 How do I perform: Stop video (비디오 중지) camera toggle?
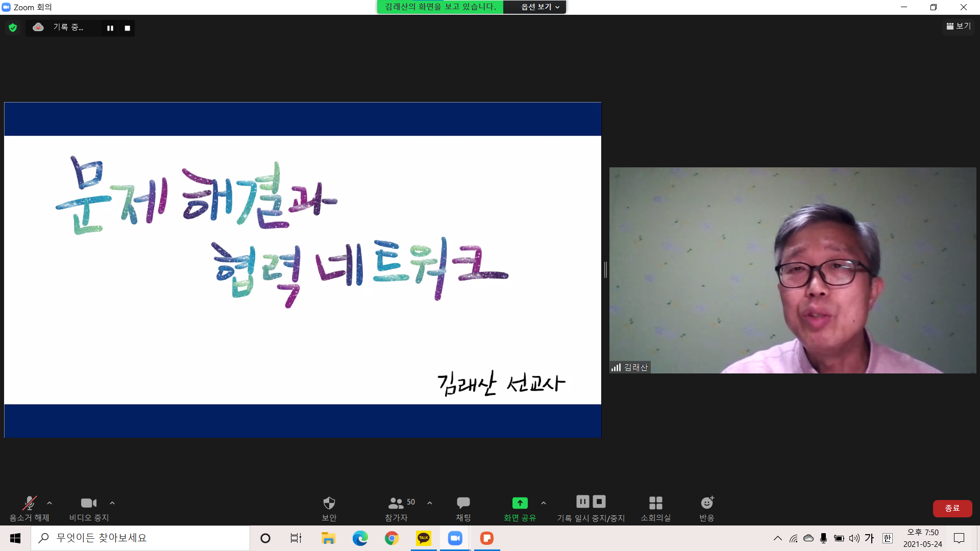pyautogui.click(x=88, y=503)
